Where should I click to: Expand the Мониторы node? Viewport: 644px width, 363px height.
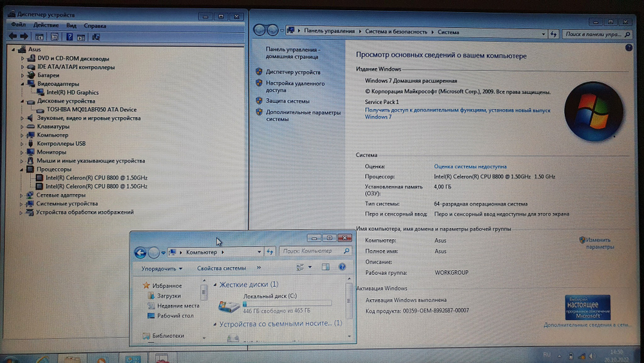[22, 153]
